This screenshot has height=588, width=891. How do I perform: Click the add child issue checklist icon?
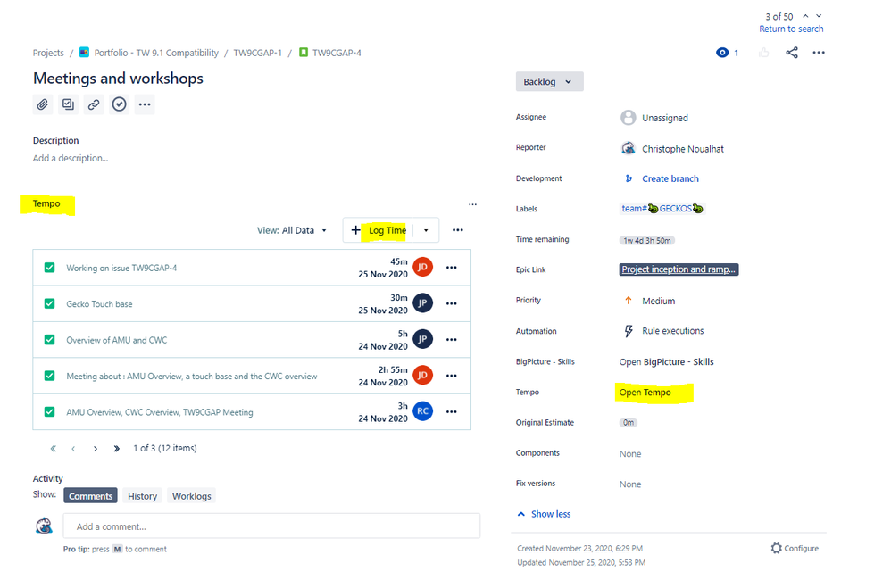click(x=68, y=104)
